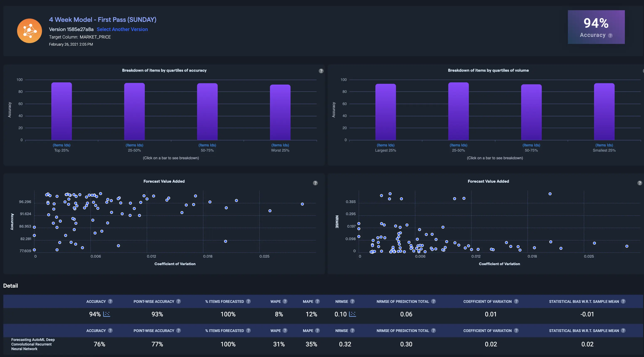Click POINT-WISE ACCURACY help icon in top detail header
The width and height of the screenshot is (644, 357).
(x=178, y=301)
